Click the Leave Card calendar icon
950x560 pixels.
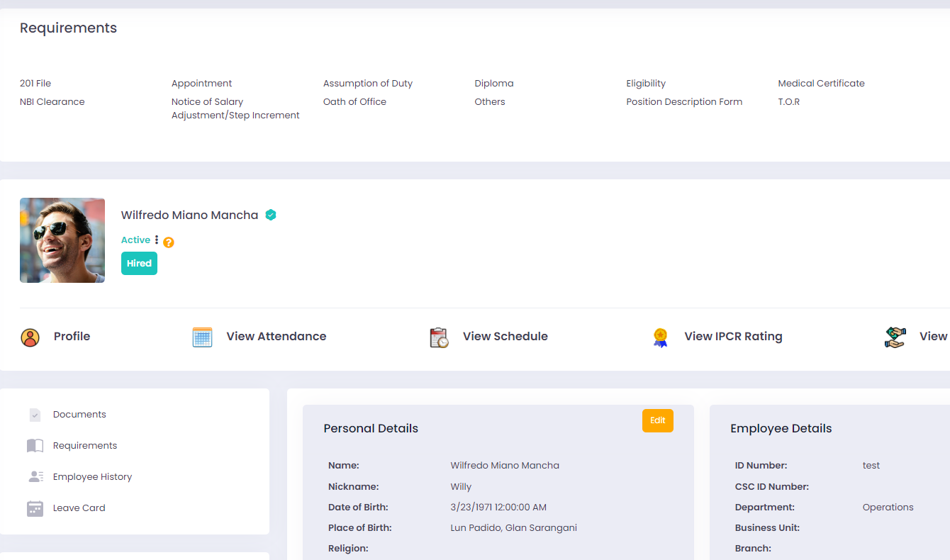point(35,508)
